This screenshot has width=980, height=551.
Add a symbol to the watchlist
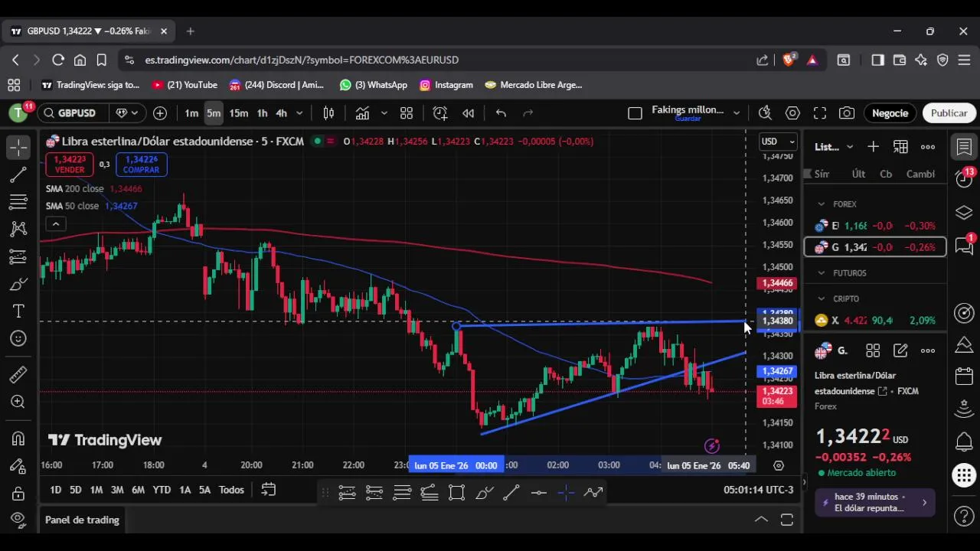[x=873, y=147]
